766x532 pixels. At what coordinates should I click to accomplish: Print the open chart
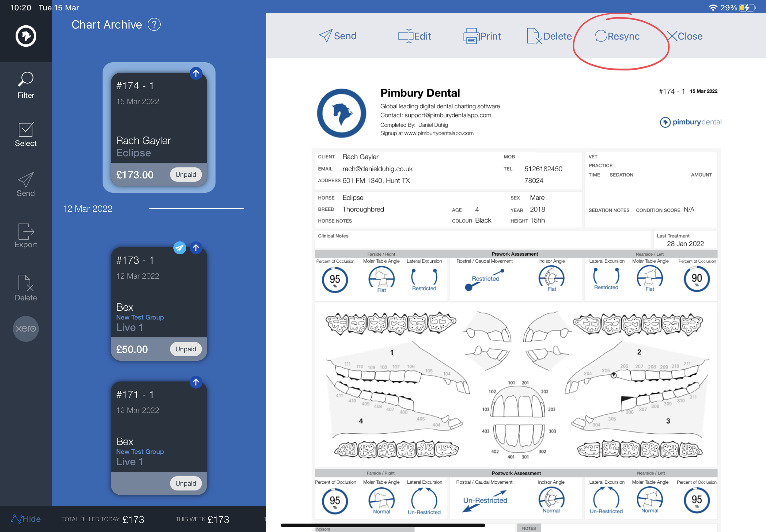pos(482,36)
